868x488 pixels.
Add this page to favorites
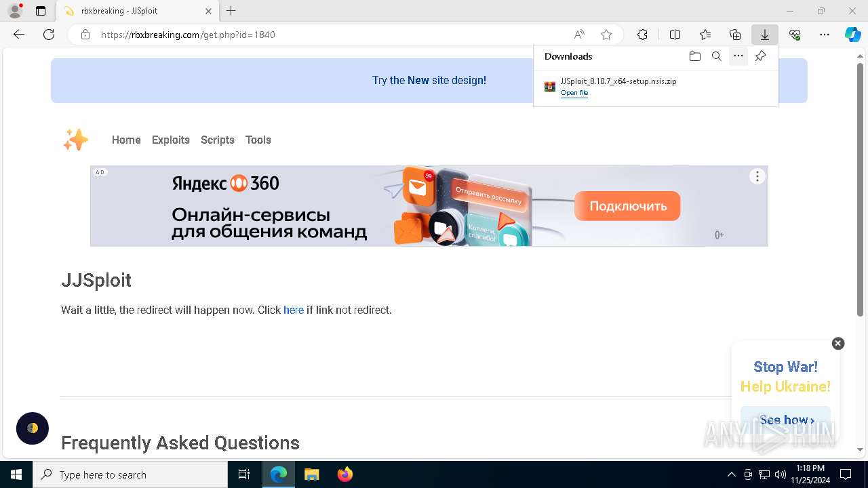coord(606,35)
